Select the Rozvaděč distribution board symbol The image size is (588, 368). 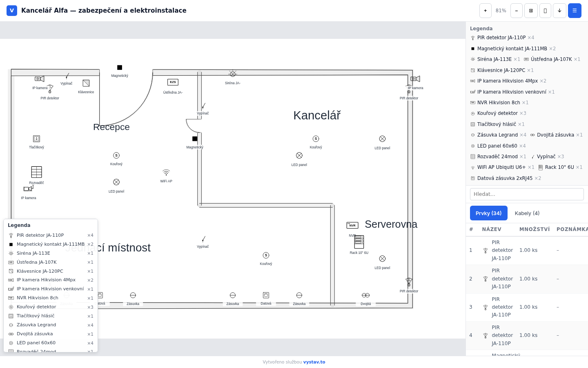pos(37,172)
